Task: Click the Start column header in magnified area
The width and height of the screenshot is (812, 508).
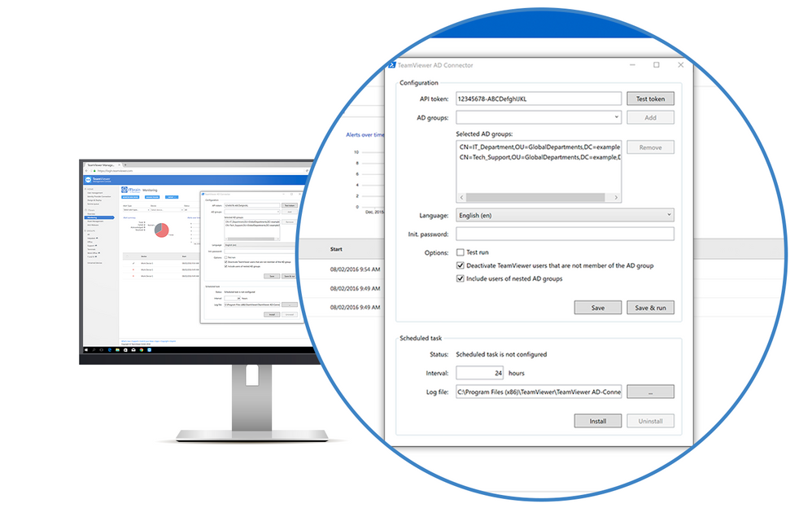Action: [336, 249]
